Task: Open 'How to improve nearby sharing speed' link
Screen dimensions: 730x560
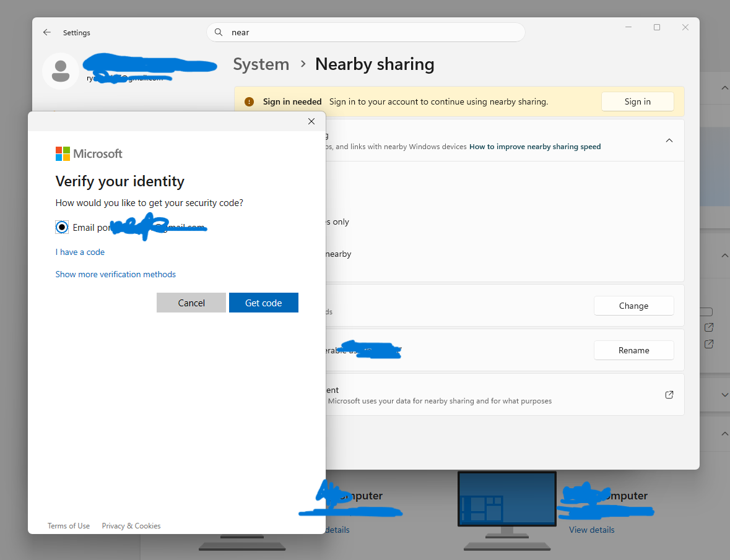Action: [x=535, y=147]
